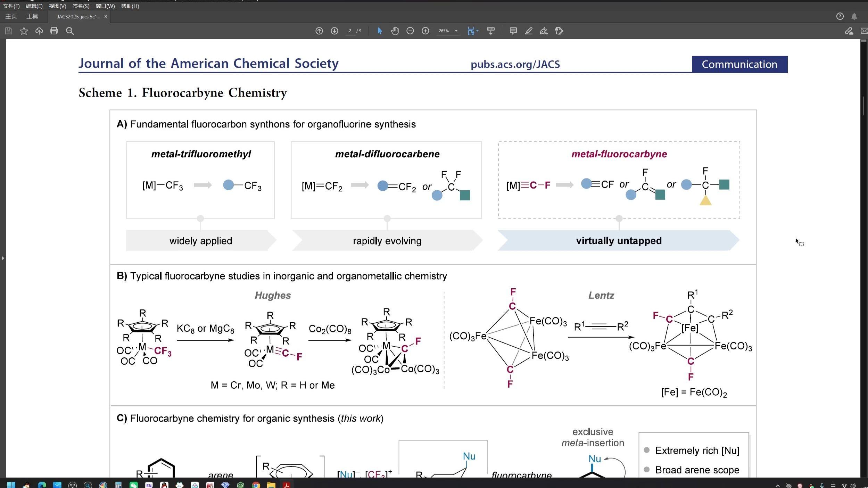Add a sticky note comment

[x=513, y=31]
